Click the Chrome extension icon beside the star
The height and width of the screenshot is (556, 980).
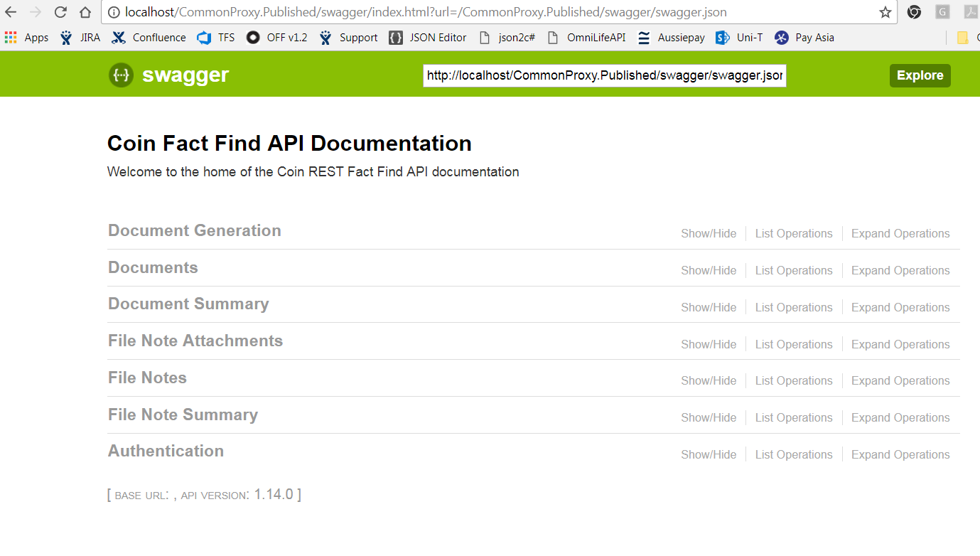(914, 12)
